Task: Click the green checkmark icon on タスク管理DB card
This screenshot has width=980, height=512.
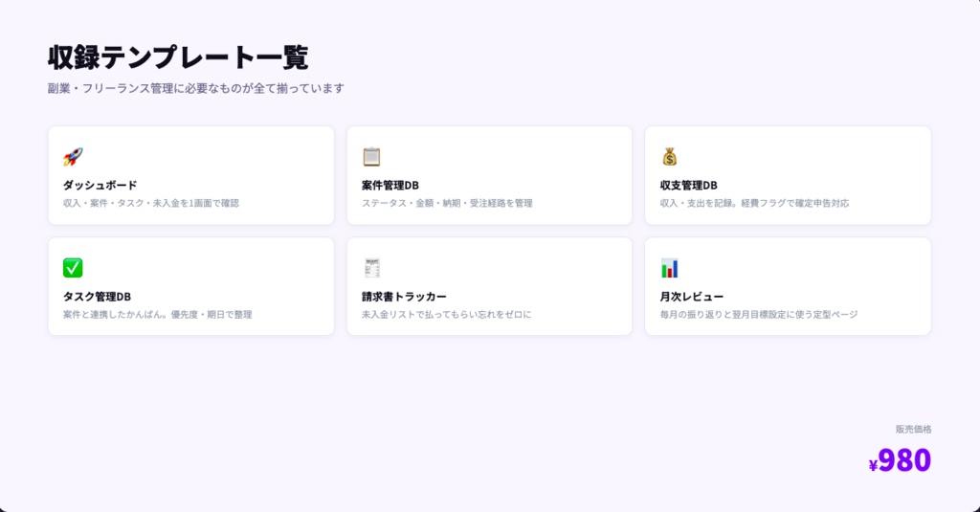Action: tap(73, 268)
